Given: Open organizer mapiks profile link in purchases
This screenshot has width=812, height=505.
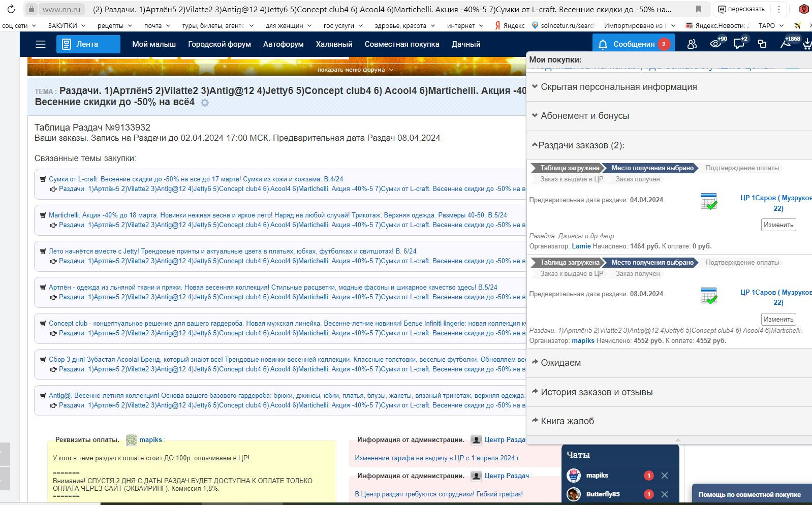Looking at the screenshot, I should point(583,340).
